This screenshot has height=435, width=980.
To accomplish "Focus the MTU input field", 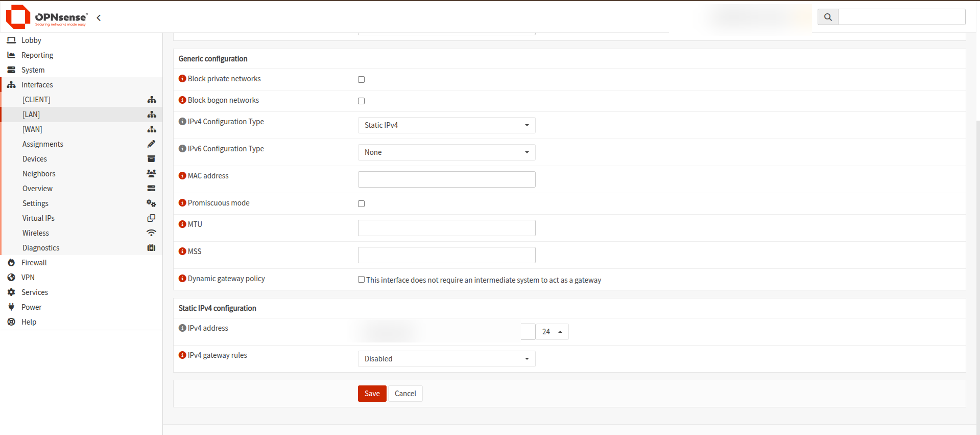I will [447, 228].
